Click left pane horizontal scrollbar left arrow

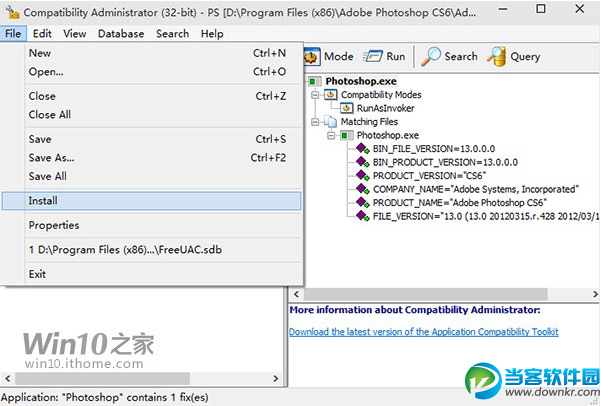click(8, 378)
